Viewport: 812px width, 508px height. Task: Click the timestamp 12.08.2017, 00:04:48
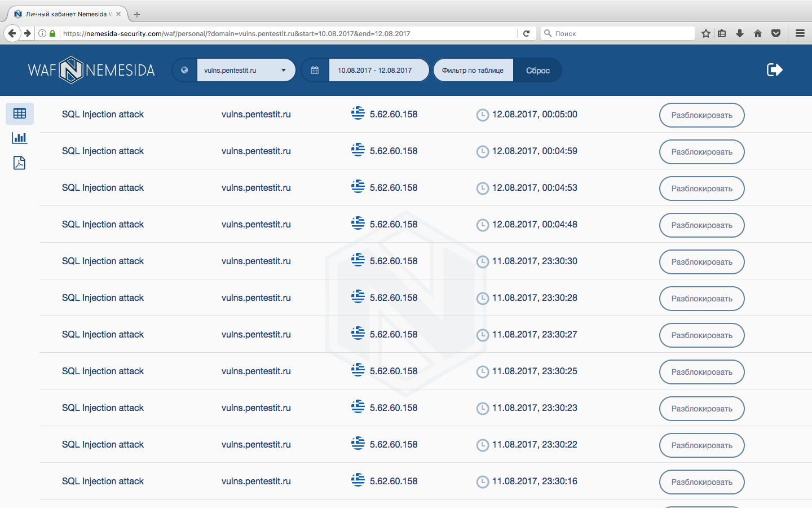535,224
